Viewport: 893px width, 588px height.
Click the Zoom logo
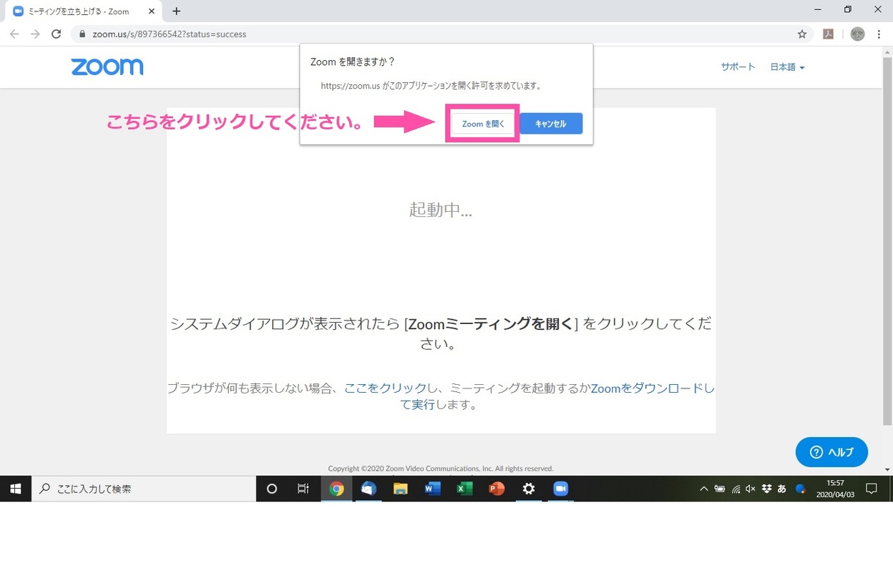[x=107, y=67]
